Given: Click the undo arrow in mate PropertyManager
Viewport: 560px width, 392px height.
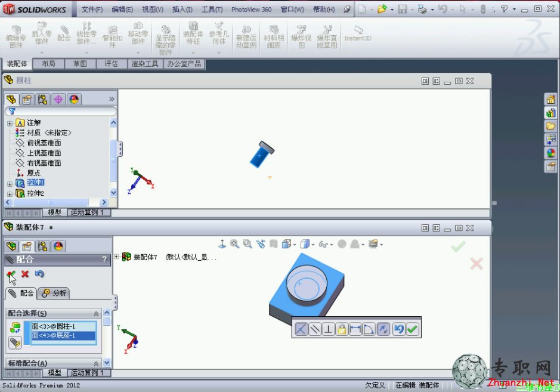Looking at the screenshot, I should pyautogui.click(x=39, y=274).
